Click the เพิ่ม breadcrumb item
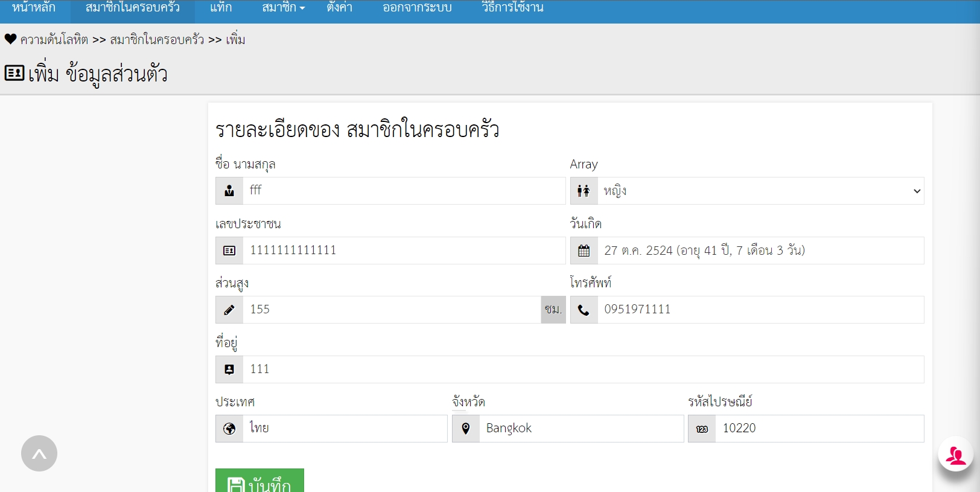Viewport: 980px width, 492px height. click(235, 40)
